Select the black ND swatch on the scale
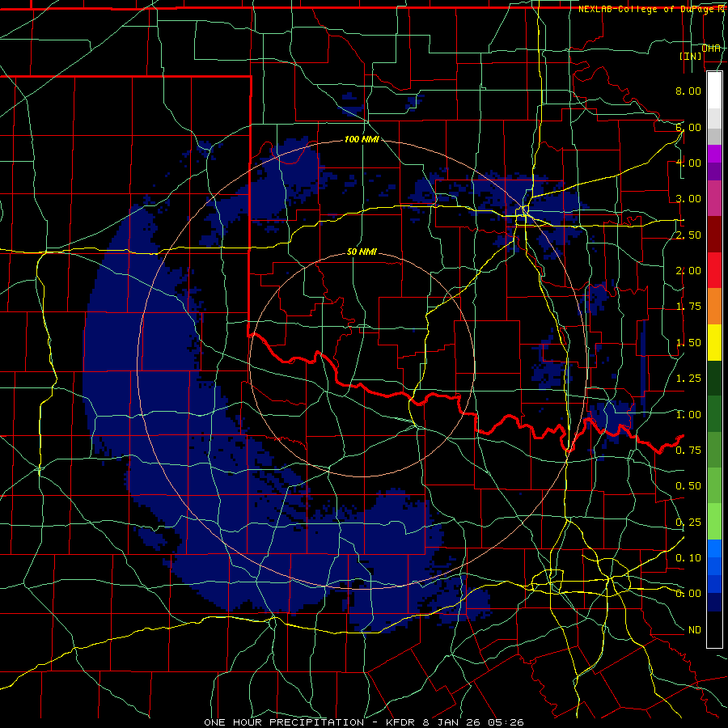The height and width of the screenshot is (728, 728). pyautogui.click(x=714, y=629)
